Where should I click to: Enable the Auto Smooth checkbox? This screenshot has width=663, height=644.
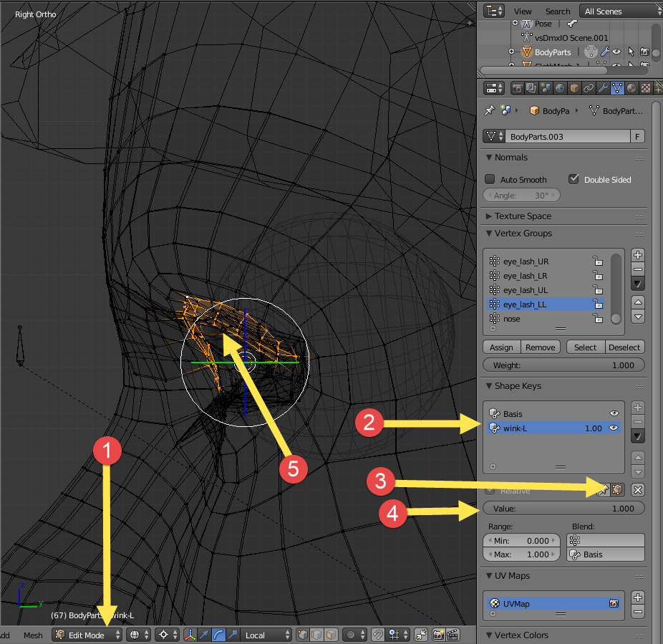click(490, 179)
